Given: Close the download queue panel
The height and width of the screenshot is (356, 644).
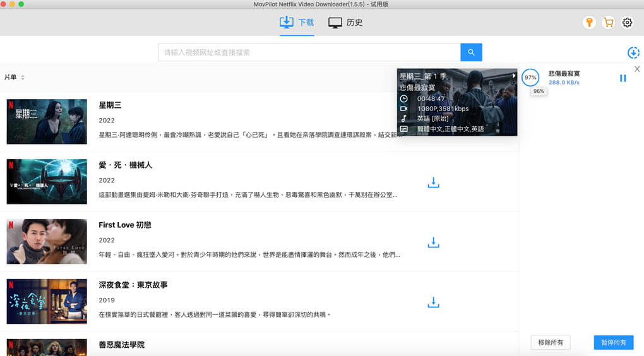Looking at the screenshot, I should click(x=637, y=69).
